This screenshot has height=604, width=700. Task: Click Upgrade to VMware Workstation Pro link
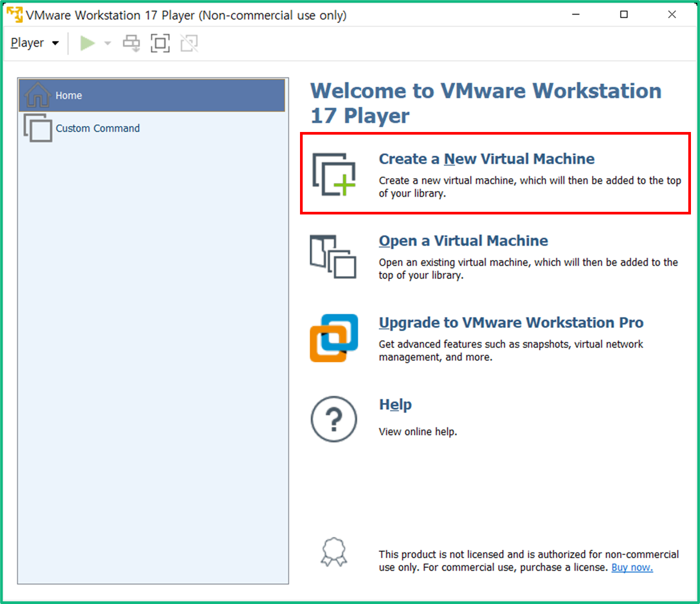pyautogui.click(x=511, y=322)
